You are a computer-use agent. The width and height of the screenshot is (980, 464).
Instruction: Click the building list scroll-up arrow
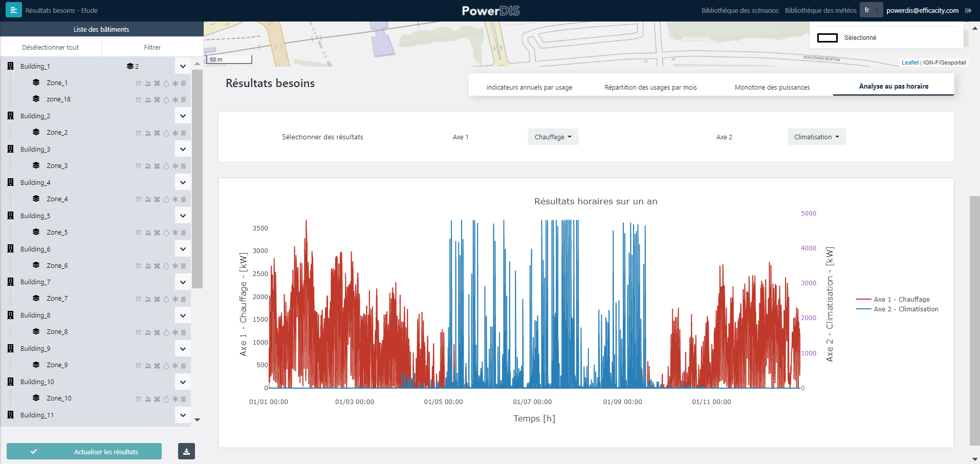coord(198,64)
